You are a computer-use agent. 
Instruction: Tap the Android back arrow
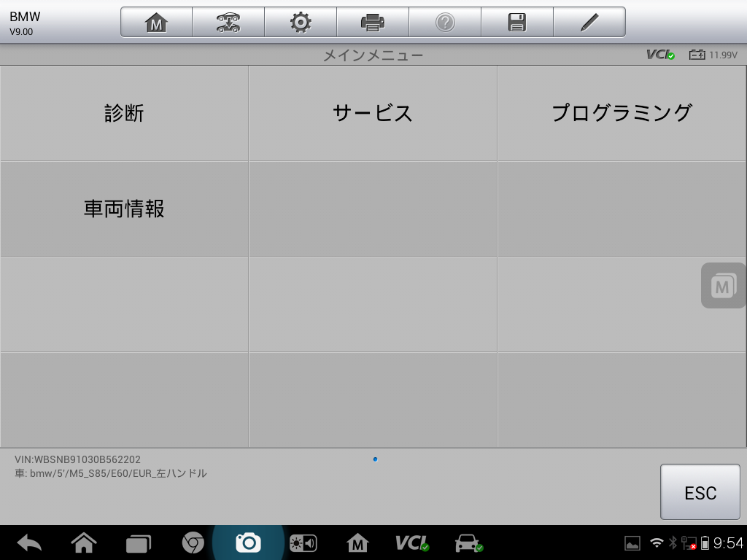[29, 543]
